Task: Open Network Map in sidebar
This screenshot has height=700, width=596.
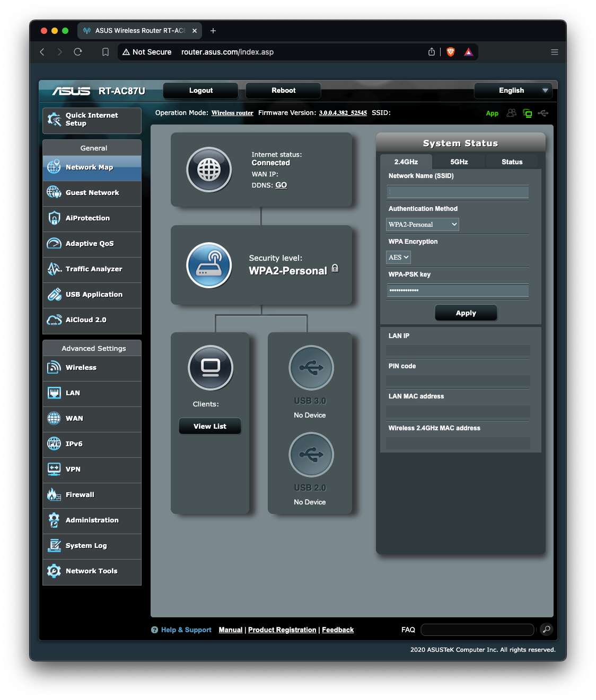Action: [x=92, y=167]
